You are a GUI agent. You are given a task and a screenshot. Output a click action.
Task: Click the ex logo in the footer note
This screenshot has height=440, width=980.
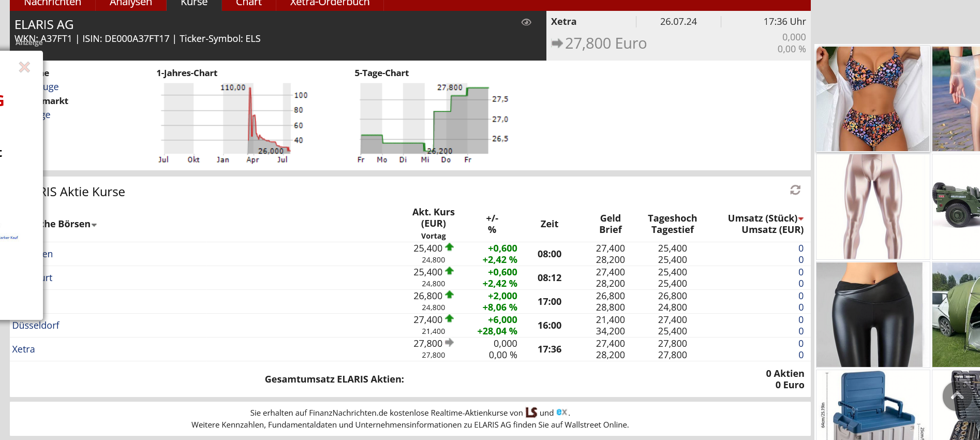pos(562,412)
